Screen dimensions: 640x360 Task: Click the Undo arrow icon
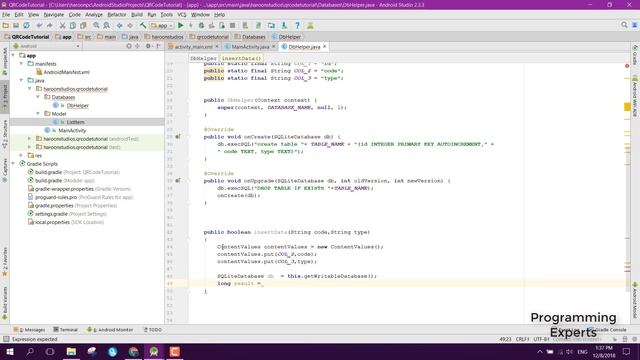click(39, 25)
